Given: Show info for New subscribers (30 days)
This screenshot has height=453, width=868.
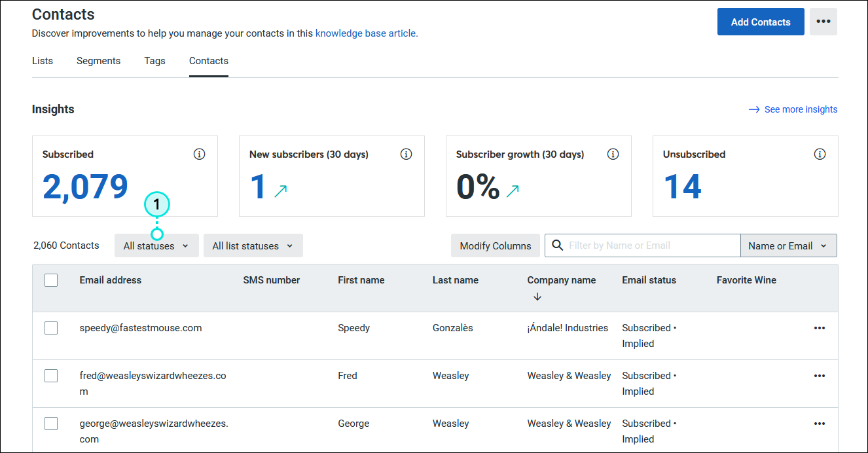Looking at the screenshot, I should 407,154.
